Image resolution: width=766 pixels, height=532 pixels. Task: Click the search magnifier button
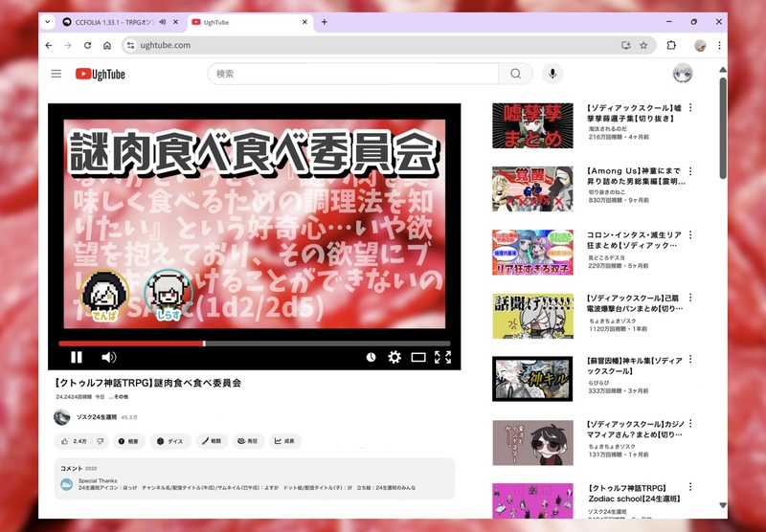515,74
